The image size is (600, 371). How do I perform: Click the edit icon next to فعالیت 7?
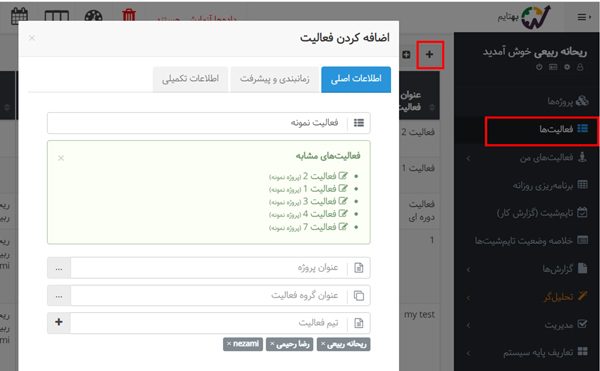pyautogui.click(x=343, y=227)
